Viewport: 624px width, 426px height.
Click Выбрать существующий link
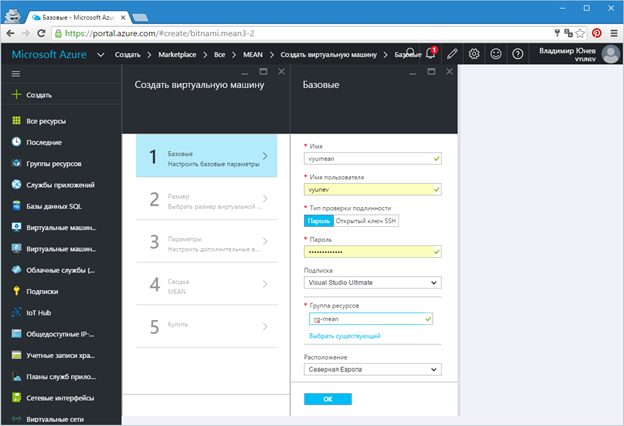point(345,336)
